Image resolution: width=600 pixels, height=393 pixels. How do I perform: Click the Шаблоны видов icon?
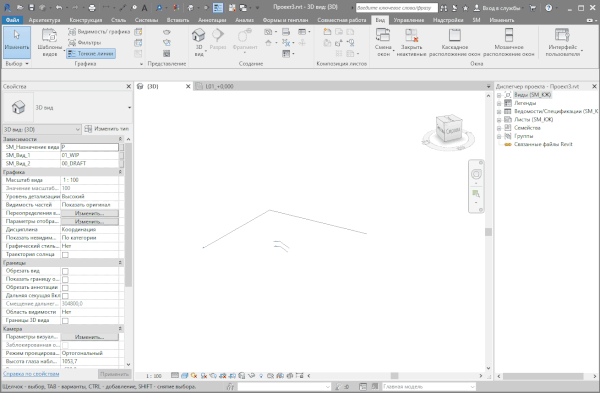pos(50,42)
